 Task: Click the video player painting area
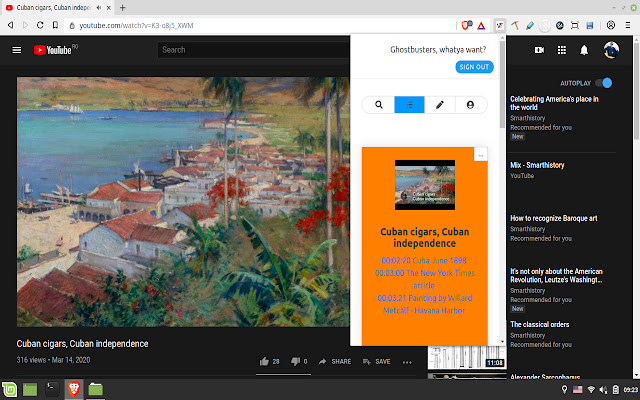(x=183, y=202)
